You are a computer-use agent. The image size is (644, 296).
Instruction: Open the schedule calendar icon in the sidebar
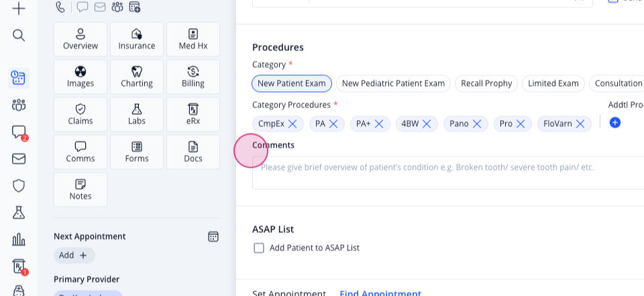(19, 78)
